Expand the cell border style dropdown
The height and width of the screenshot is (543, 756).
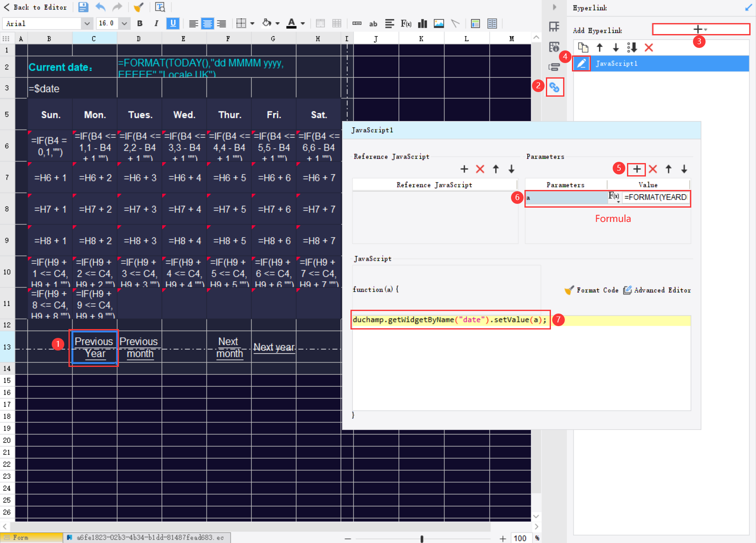[252, 24]
